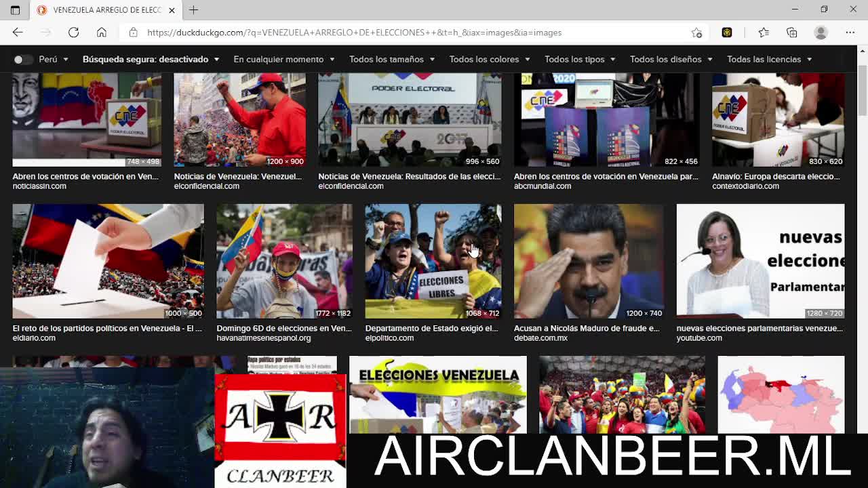The image size is (868, 488).
Task: Open the havanatimesenespanol.org masked protester image
Action: 284,261
